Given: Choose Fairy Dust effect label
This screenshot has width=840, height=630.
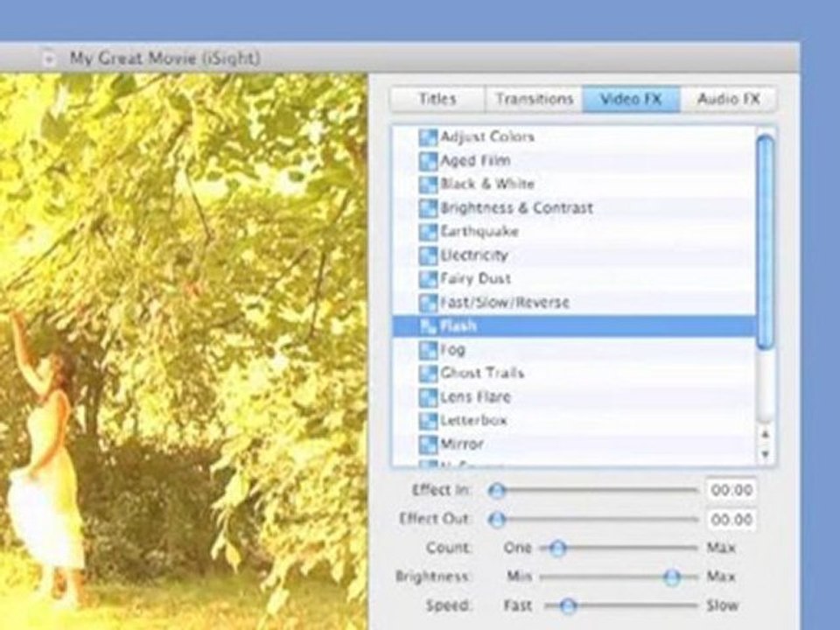Looking at the screenshot, I should [x=475, y=278].
